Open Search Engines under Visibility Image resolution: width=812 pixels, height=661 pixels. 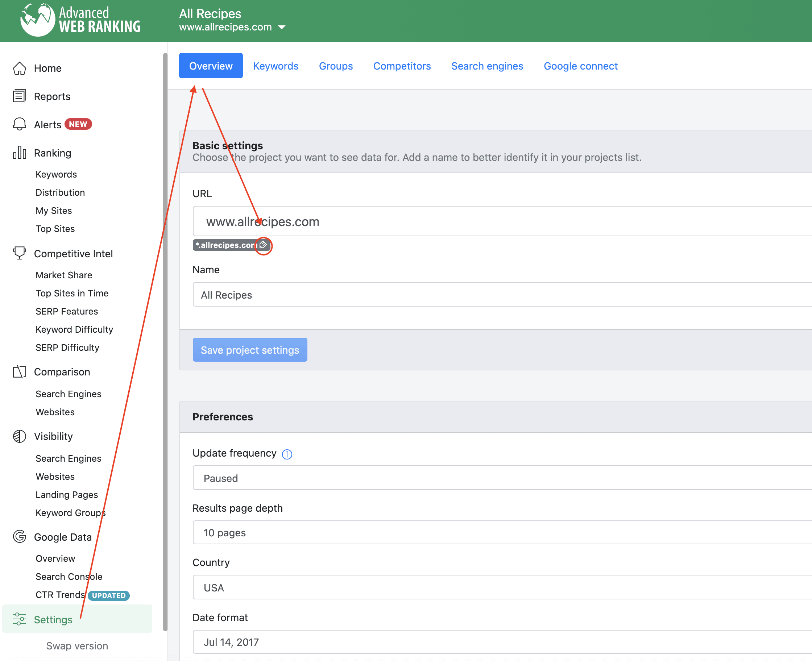click(x=69, y=458)
